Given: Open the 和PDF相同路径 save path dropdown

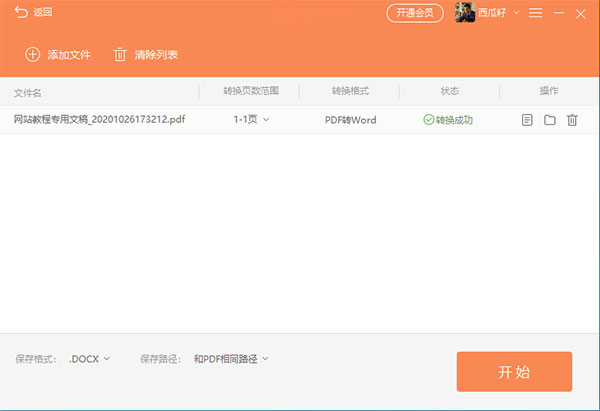Looking at the screenshot, I should click(231, 359).
